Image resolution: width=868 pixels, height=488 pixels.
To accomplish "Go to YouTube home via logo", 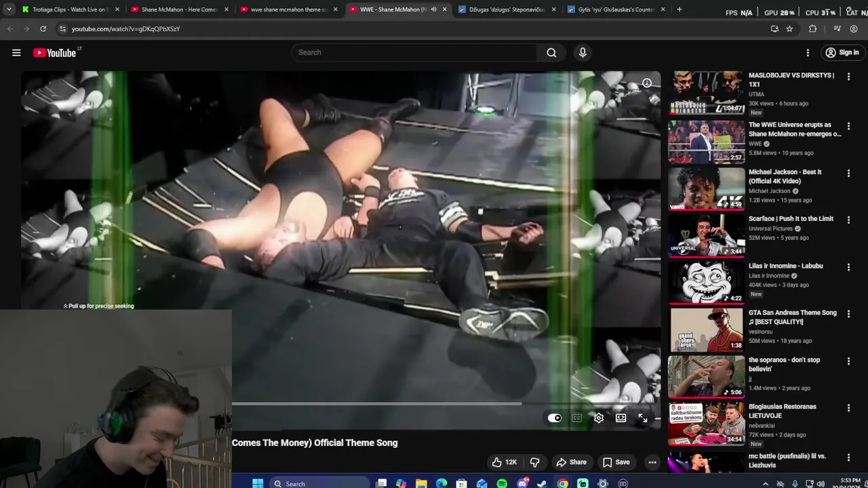I will tap(54, 52).
